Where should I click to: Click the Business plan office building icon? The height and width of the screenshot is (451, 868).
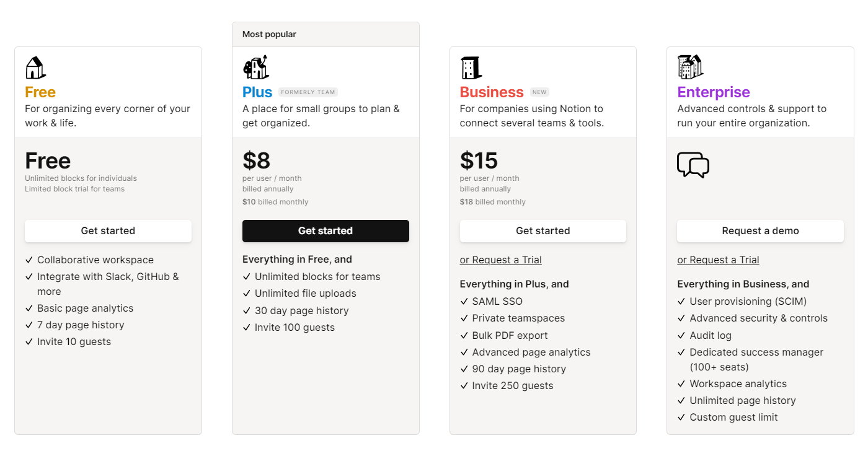coord(471,67)
